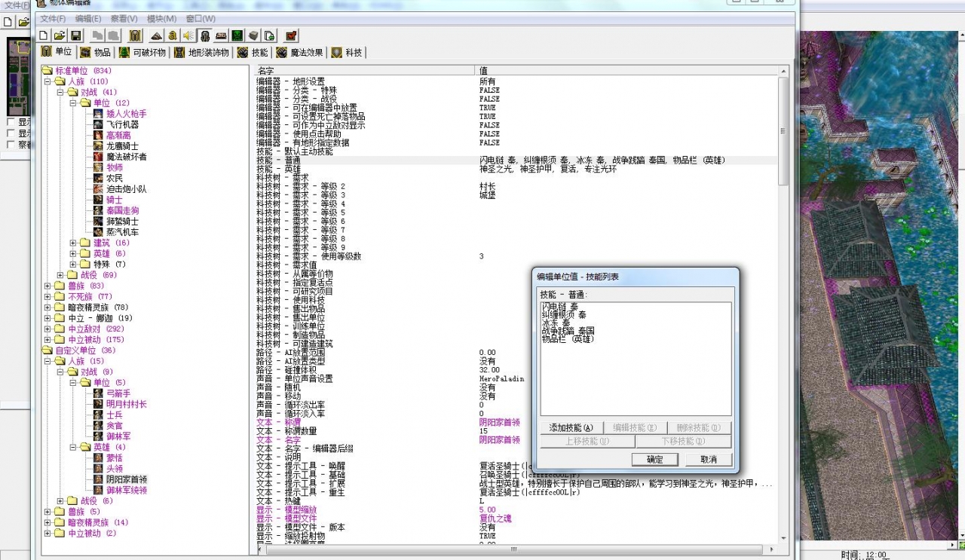Image resolution: width=965 pixels, height=560 pixels.
Task: Toggle the 察 checkbox in background window
Action: 11,145
